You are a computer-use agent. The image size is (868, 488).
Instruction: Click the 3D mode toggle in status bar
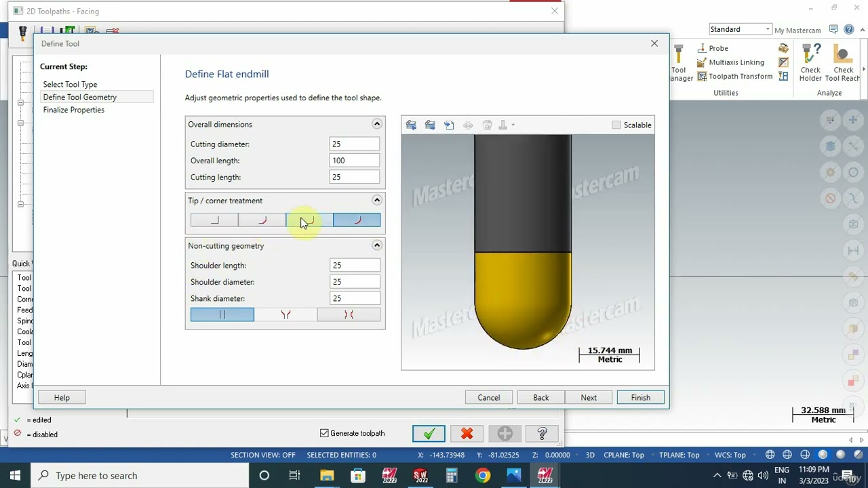[x=590, y=455]
